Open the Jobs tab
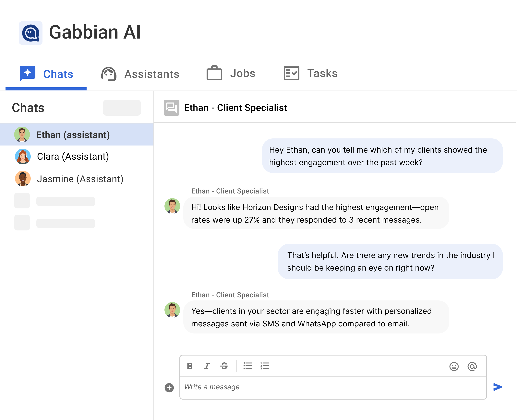Viewport: 517px width, 420px height. (x=231, y=73)
